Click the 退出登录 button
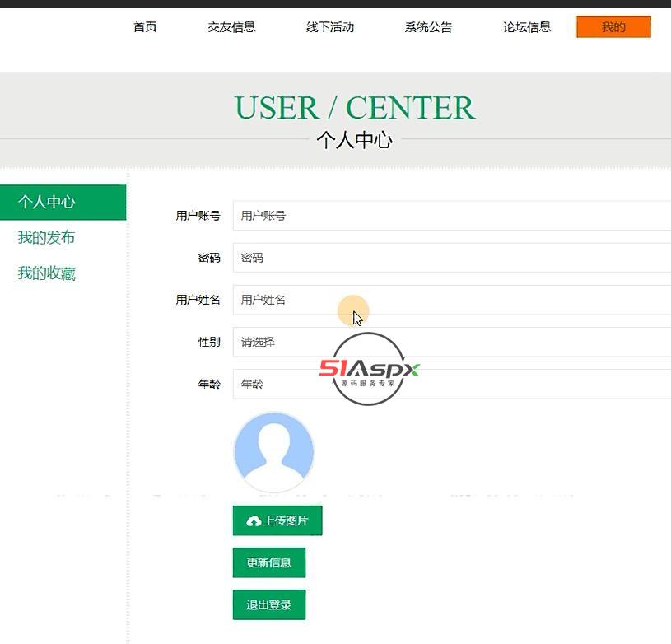This screenshot has width=671, height=644. click(269, 604)
